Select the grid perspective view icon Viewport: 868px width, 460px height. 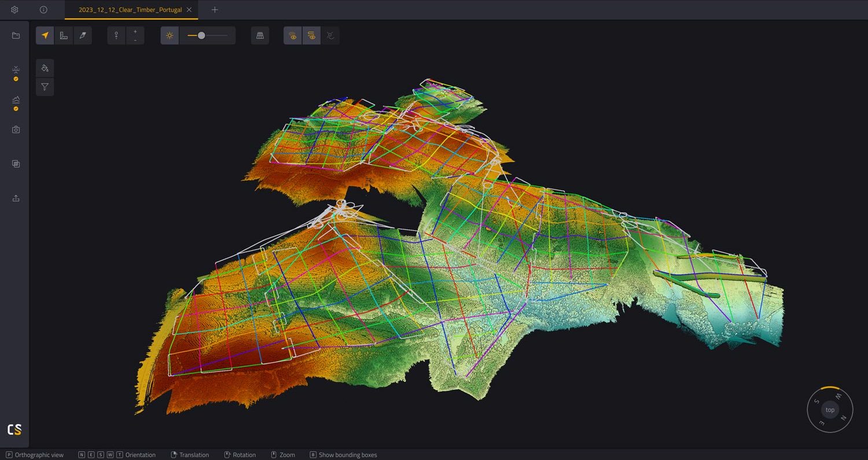[x=260, y=35]
